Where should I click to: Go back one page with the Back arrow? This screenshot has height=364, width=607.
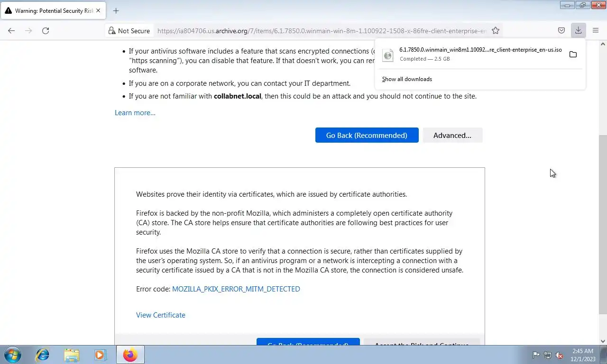click(11, 31)
